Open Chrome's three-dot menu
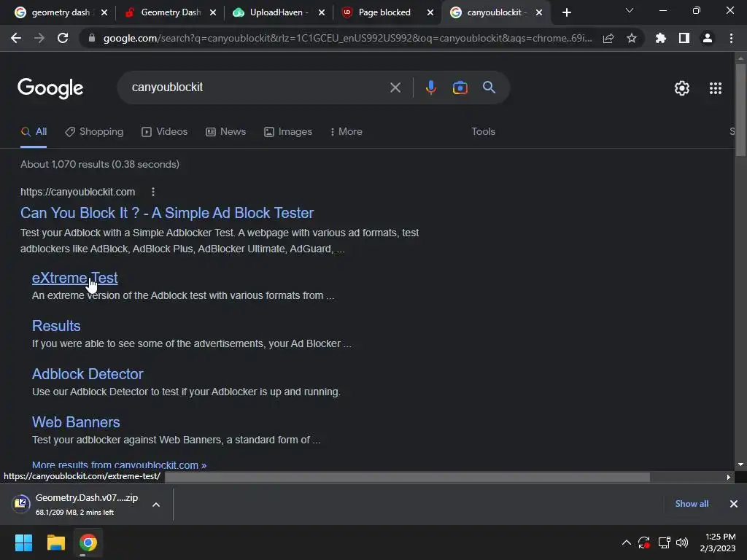Viewport: 747px width, 560px height. (x=731, y=38)
